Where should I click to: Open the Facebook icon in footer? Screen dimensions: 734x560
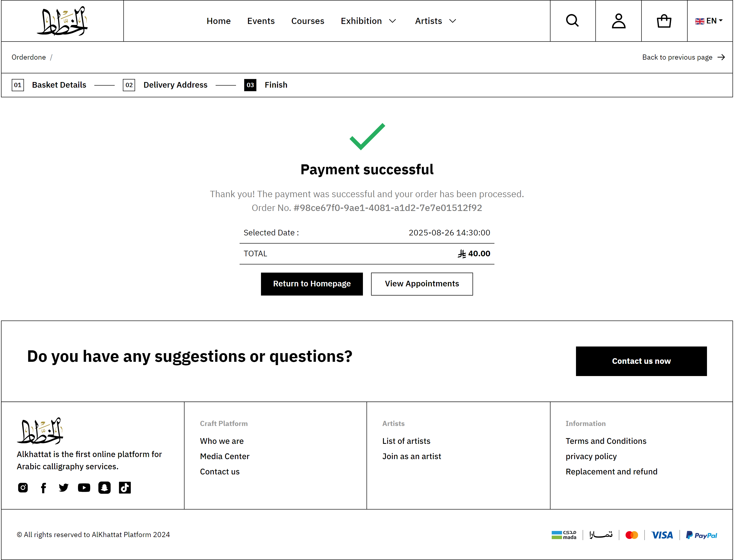[x=43, y=488]
